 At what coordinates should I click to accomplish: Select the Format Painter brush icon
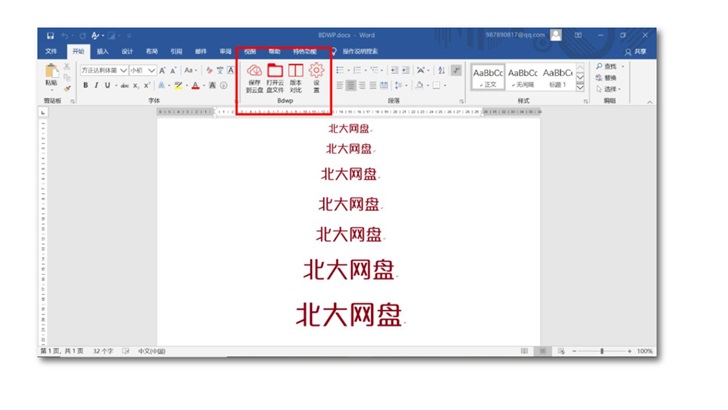tap(67, 88)
